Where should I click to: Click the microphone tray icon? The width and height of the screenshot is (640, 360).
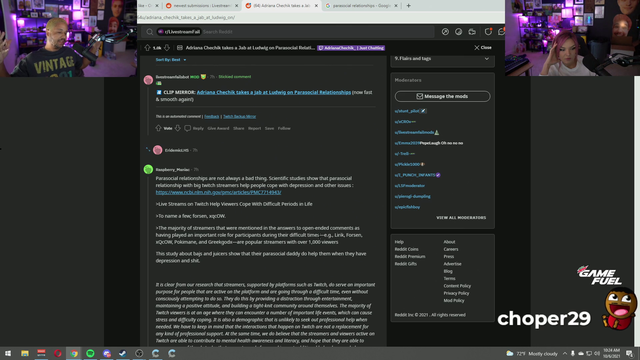[x=573, y=353]
